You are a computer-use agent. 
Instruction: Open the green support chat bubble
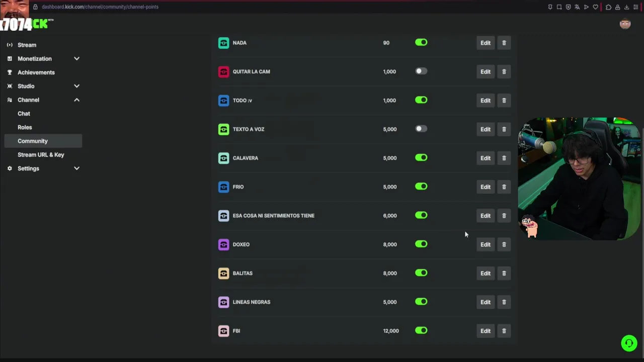[x=628, y=343]
